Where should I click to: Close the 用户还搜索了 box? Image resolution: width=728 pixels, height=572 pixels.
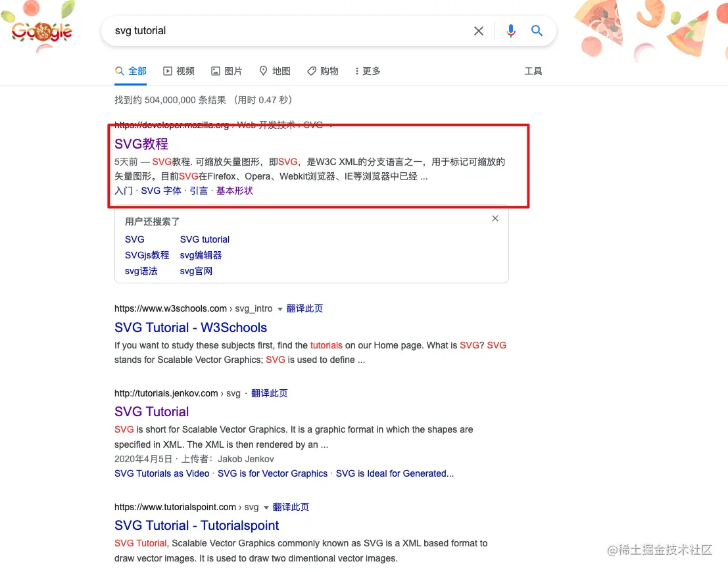click(x=495, y=218)
